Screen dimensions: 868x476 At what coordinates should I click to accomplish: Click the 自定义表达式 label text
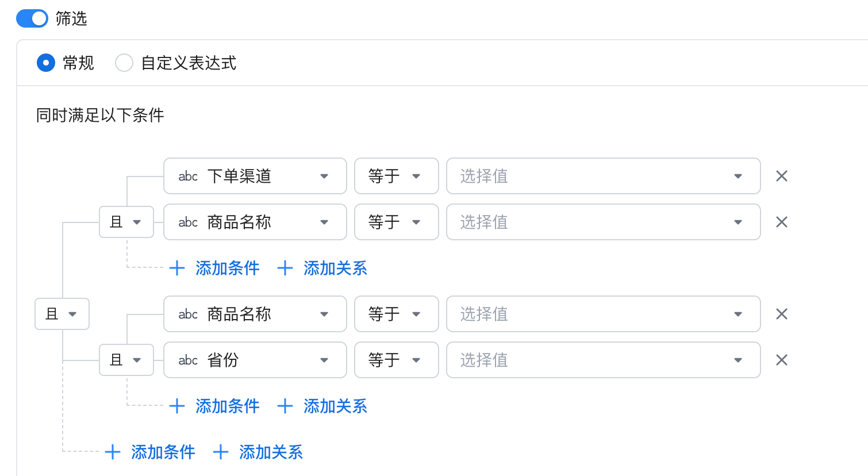[189, 63]
